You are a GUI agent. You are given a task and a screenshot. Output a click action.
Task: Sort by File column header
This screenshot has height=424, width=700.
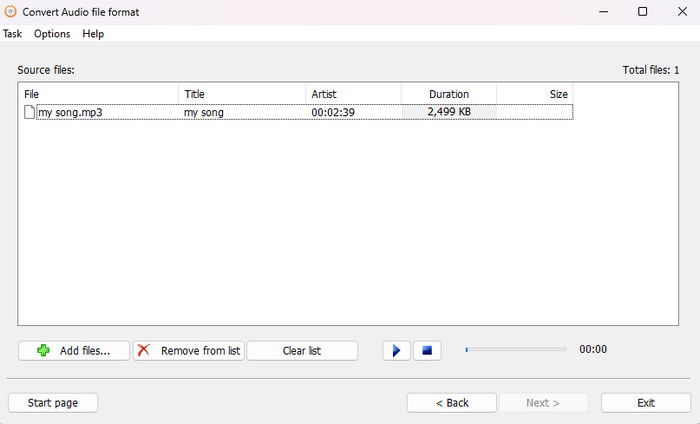point(98,94)
